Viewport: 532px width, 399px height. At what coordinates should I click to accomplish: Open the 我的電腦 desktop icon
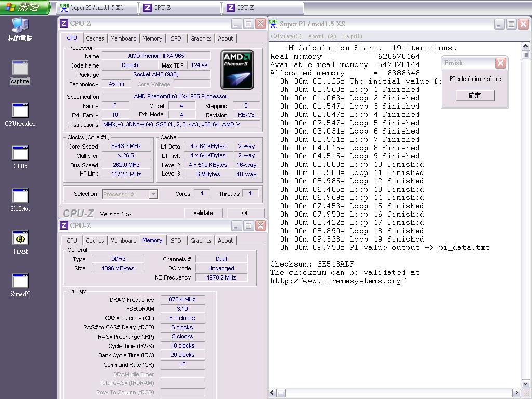20,29
